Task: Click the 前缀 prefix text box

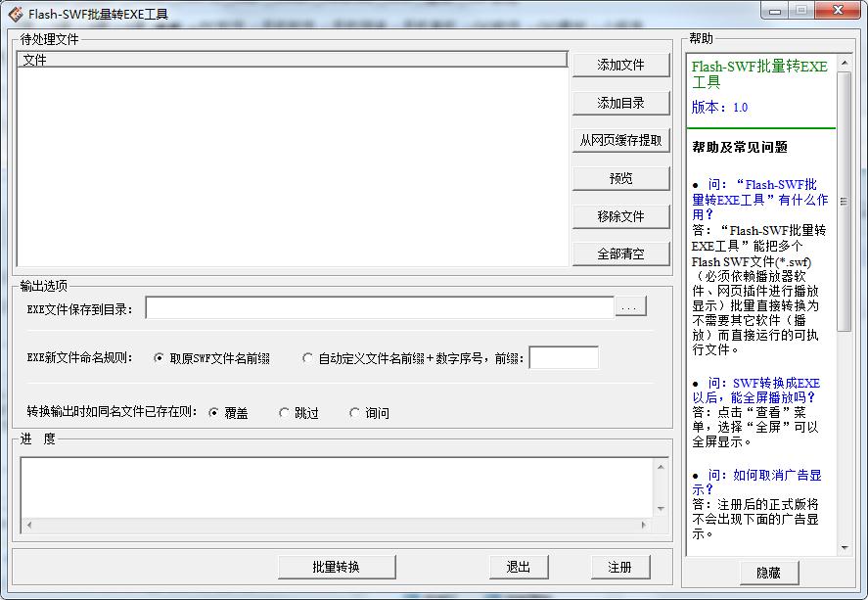Action: pyautogui.click(x=563, y=357)
